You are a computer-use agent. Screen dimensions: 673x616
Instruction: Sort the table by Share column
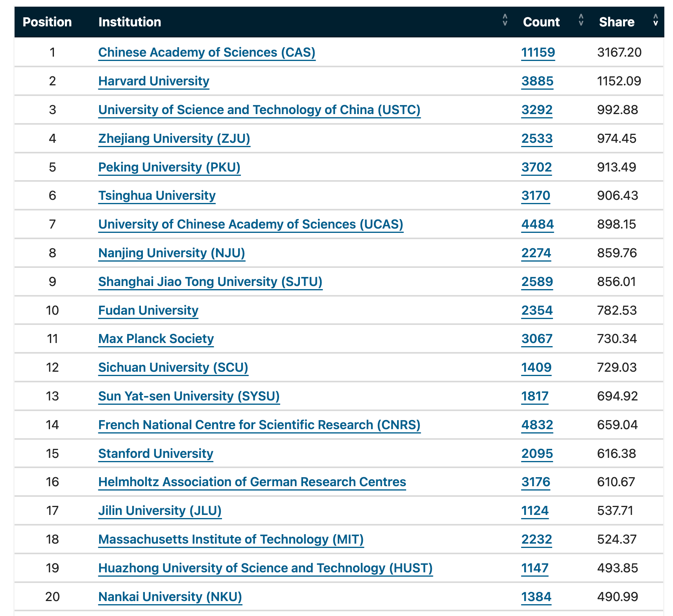click(x=655, y=20)
